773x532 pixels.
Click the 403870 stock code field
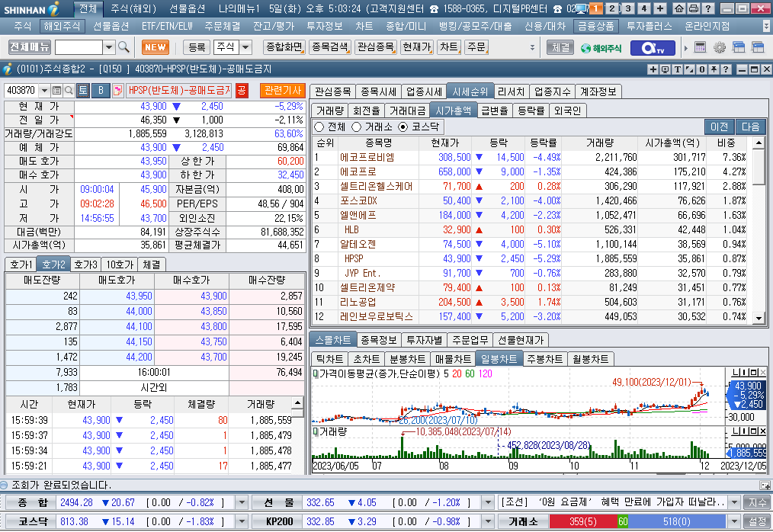21,90
